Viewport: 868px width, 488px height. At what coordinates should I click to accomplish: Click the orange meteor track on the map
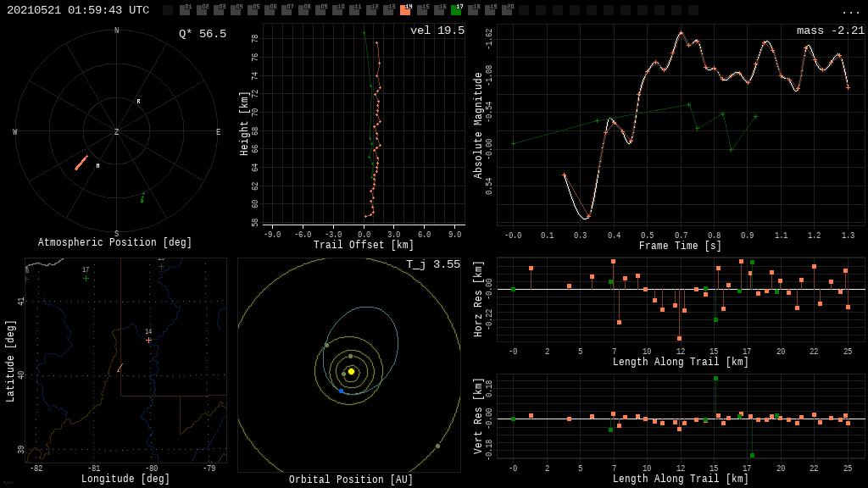tap(120, 369)
